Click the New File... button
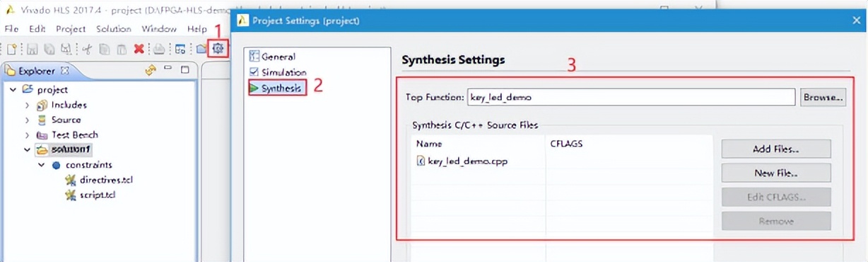 tap(776, 173)
